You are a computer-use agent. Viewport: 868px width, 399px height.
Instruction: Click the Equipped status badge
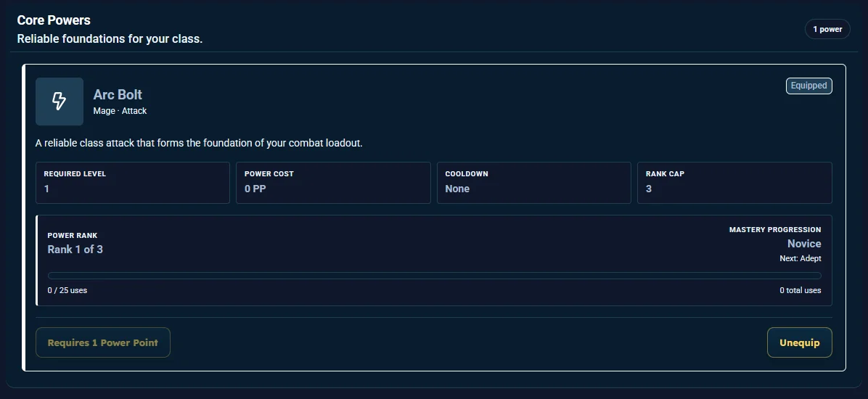tap(808, 86)
